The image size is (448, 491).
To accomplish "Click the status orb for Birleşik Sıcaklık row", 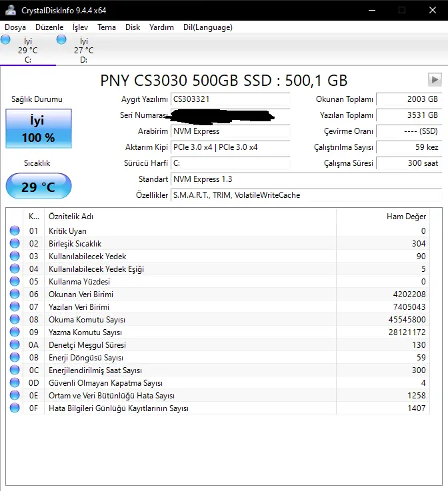I will (x=15, y=243).
